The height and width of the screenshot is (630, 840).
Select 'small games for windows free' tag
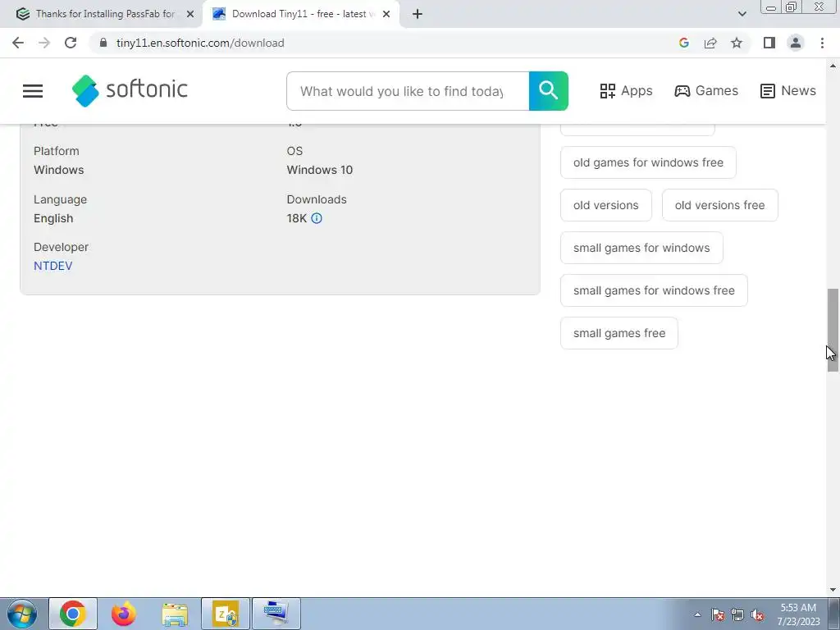(654, 290)
